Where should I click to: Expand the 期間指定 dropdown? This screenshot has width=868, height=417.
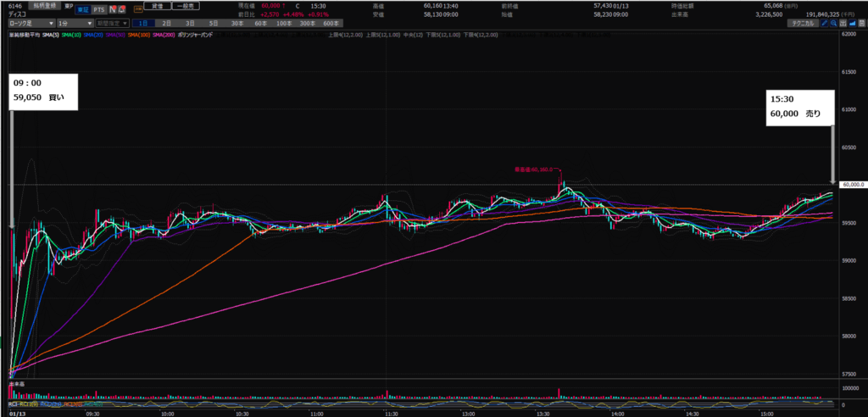click(113, 24)
